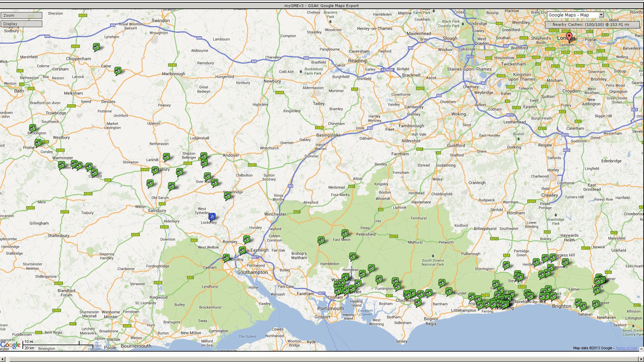
Task: Open the Zoom menu
Action: [21, 15]
